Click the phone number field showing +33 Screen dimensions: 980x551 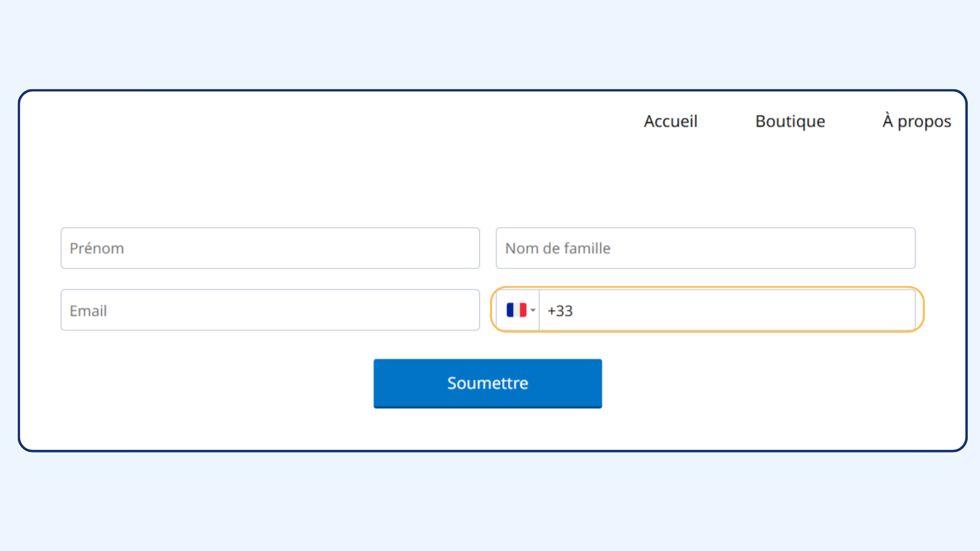pyautogui.click(x=726, y=310)
